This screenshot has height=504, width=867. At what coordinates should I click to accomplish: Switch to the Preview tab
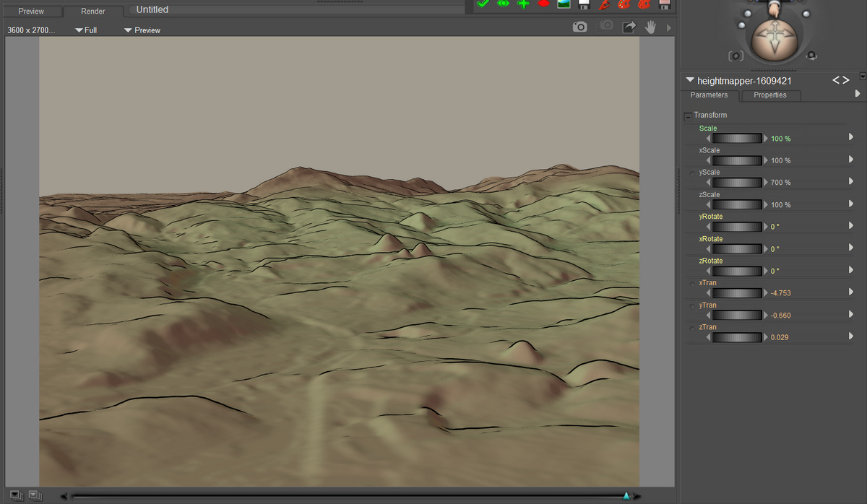pos(31,11)
